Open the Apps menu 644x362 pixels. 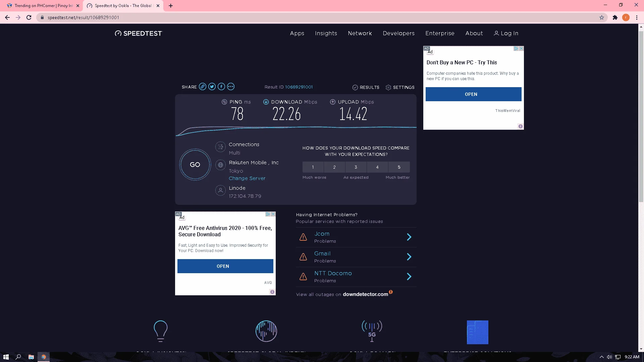297,33
